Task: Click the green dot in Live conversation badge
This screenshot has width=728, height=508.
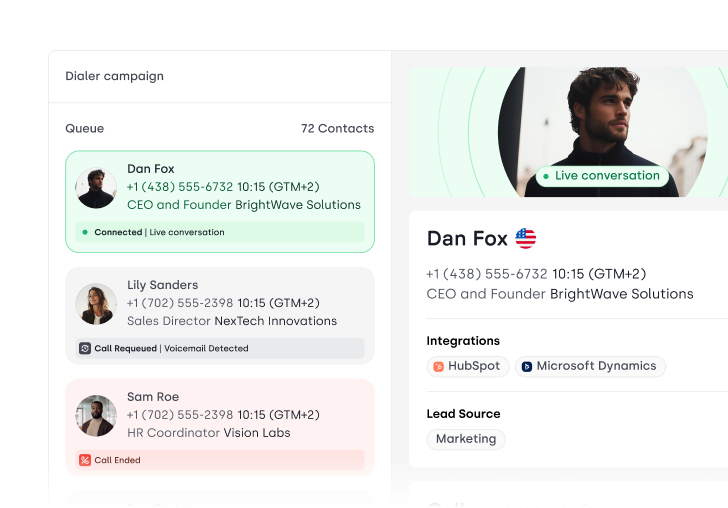Action: [x=546, y=176]
